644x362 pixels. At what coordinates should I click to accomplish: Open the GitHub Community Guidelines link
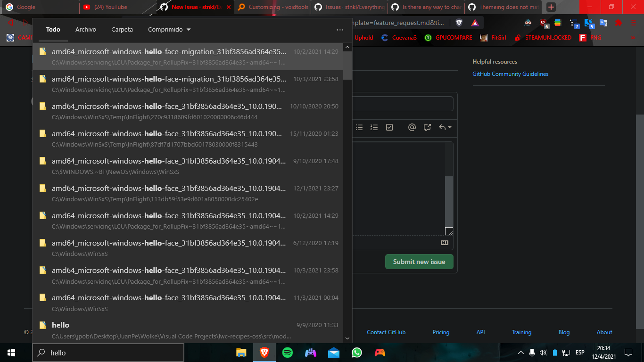pos(511,74)
